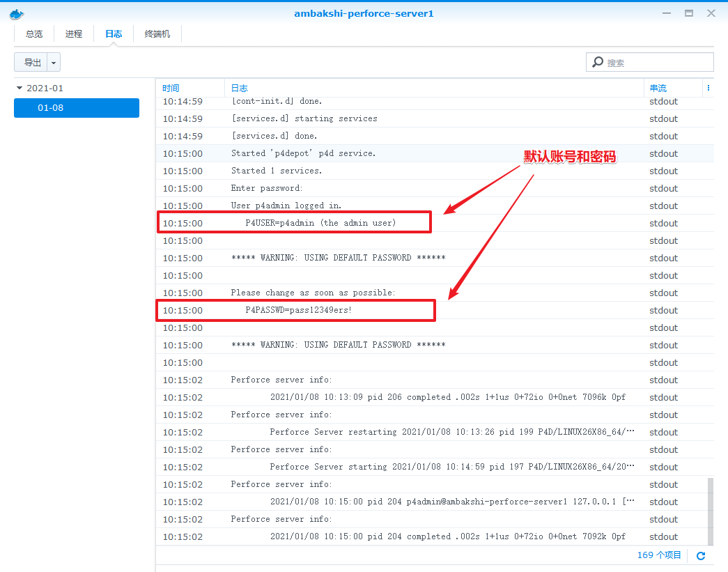Select 'Started 1 services.' log row
Image resolution: width=728 pixels, height=572 pixels.
point(435,171)
